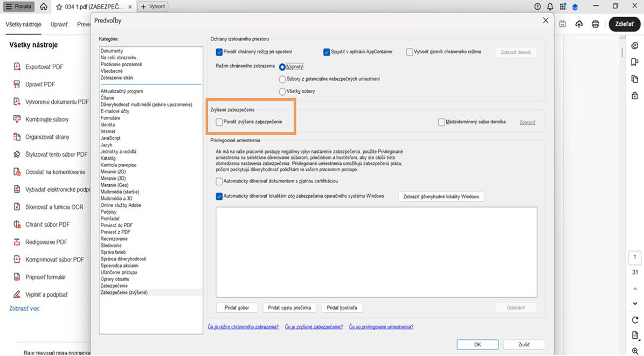Image resolution: width=644 pixels, height=356 pixels.
Task: Open Čo je režim chráneného zobrazenia link
Action: tap(243, 327)
